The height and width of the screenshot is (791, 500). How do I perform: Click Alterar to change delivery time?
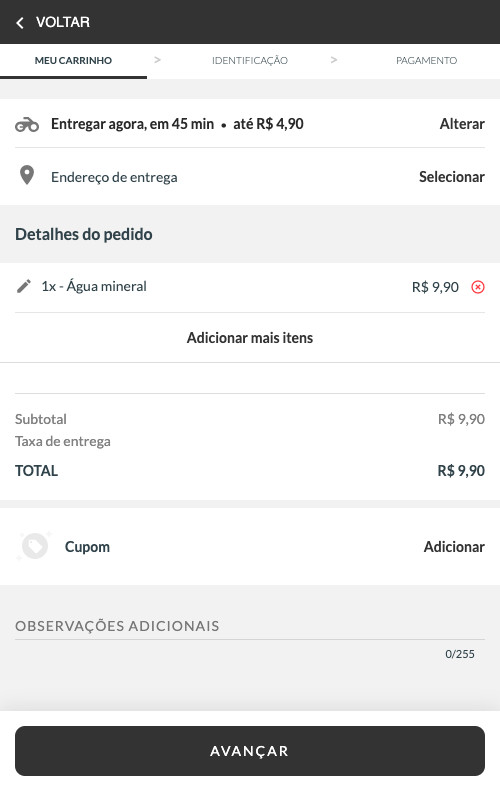[x=462, y=124]
